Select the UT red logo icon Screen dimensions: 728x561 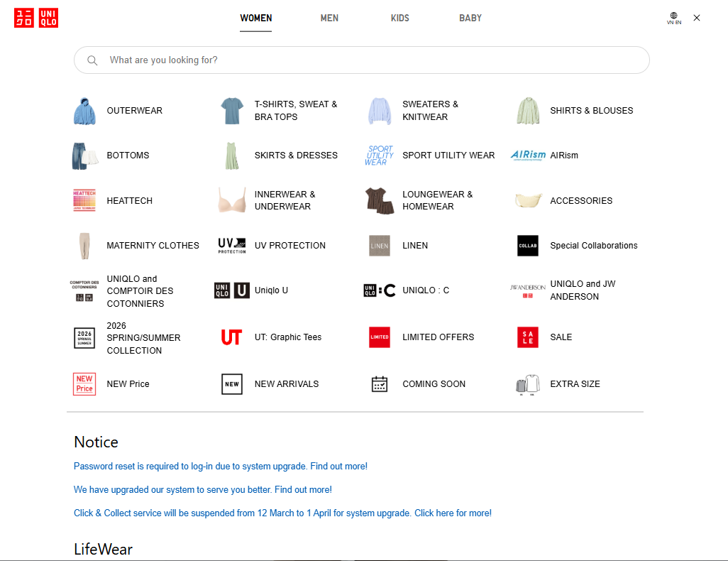231,337
